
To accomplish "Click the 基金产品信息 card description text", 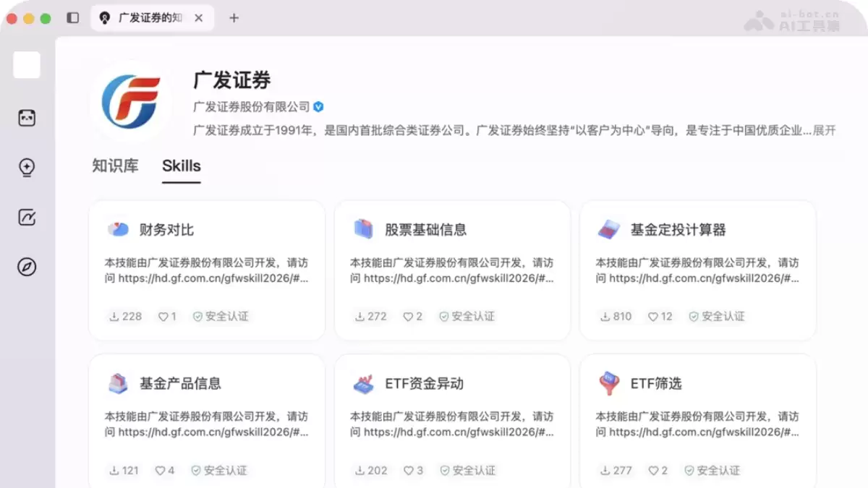I will tap(207, 424).
